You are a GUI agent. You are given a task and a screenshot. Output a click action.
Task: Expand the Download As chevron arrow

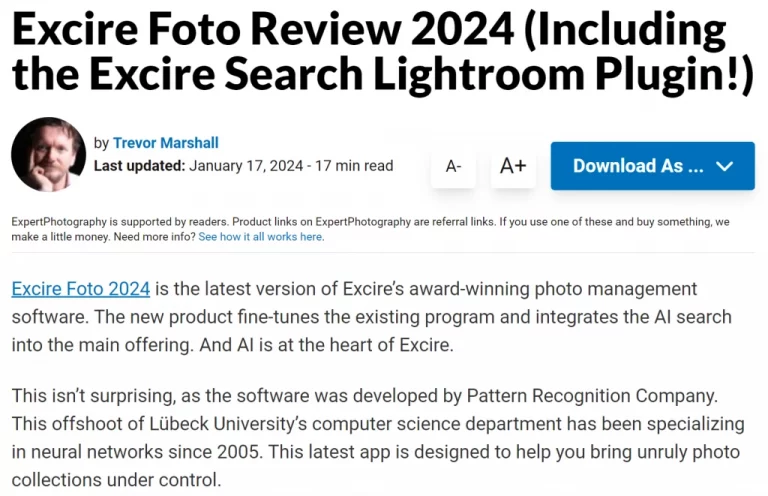coord(725,166)
